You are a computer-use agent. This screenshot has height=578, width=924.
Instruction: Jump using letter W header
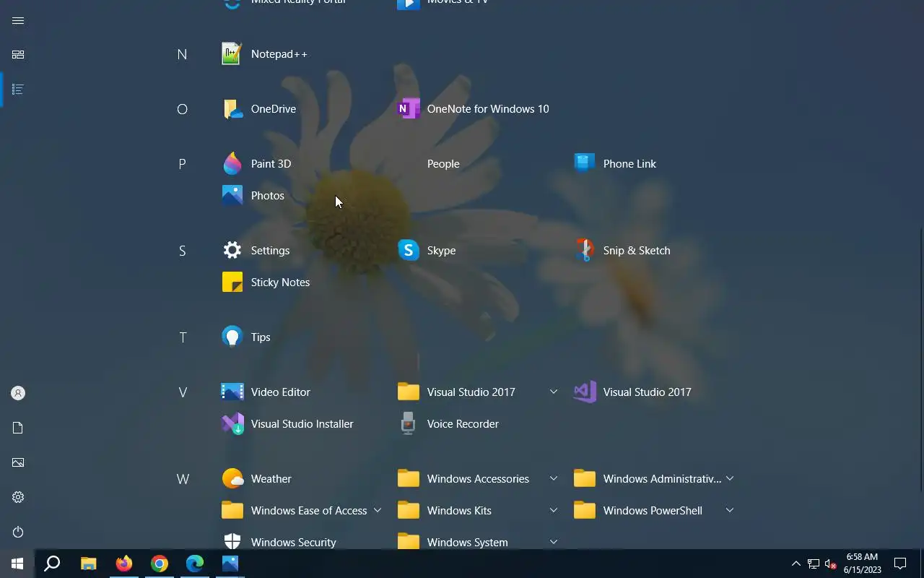[x=182, y=479]
